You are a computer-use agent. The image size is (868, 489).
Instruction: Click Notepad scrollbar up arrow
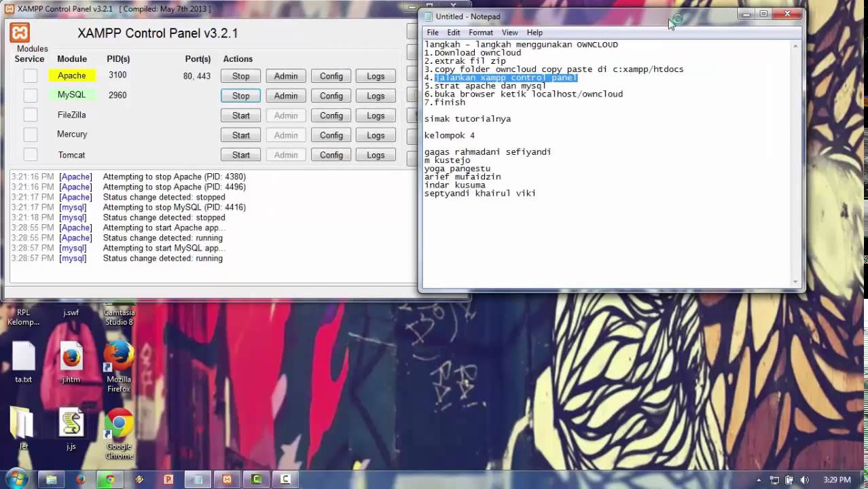pos(795,46)
